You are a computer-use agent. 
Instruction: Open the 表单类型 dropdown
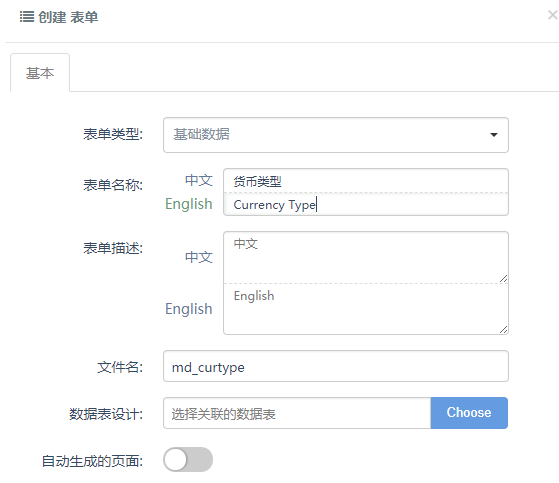click(336, 135)
